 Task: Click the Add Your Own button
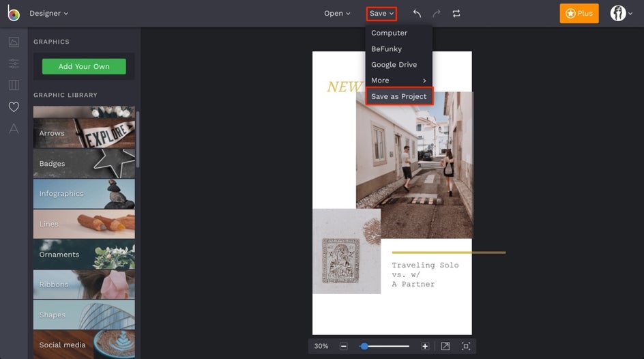(84, 66)
